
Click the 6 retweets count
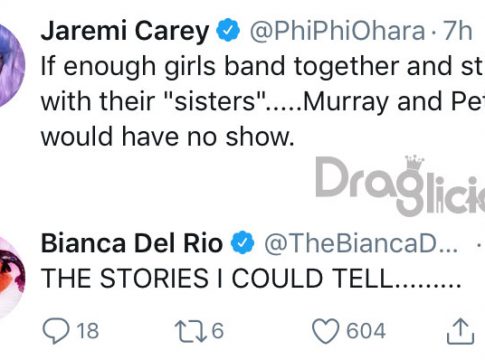(x=218, y=331)
